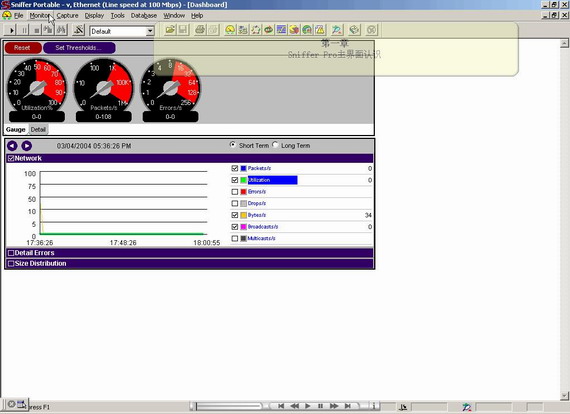Click the Start capture play icon in toolbar
Screen dimensions: 570x414
click(11, 31)
